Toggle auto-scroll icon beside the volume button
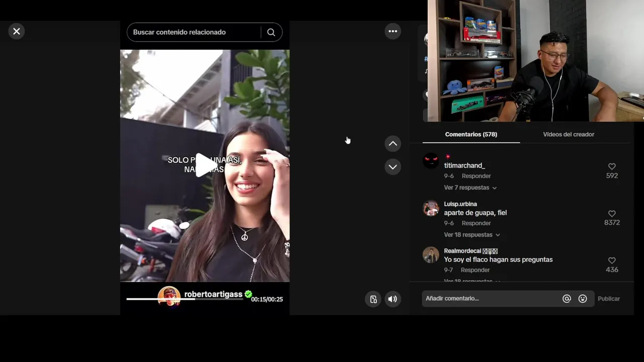Image resolution: width=644 pixels, height=362 pixels. click(x=373, y=299)
